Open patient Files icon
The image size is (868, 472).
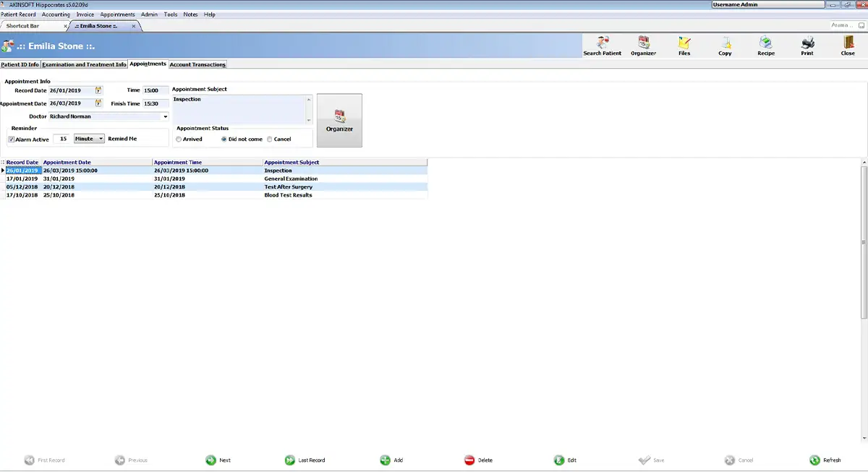coord(684,46)
